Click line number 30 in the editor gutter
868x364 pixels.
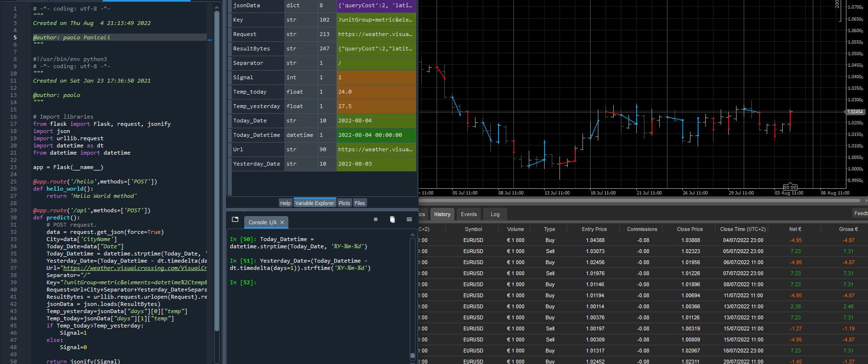pyautogui.click(x=13, y=218)
